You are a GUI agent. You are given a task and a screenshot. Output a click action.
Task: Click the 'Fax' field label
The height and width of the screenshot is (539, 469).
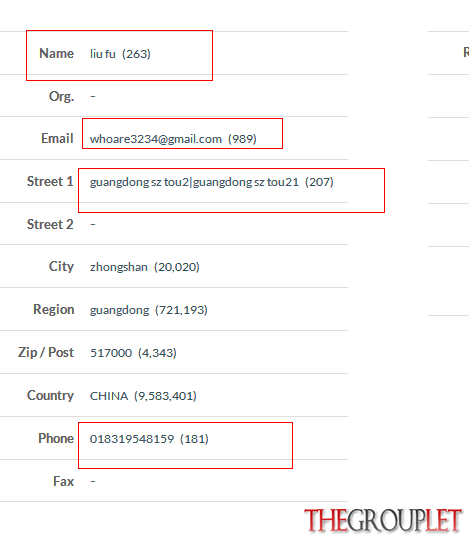tap(64, 481)
